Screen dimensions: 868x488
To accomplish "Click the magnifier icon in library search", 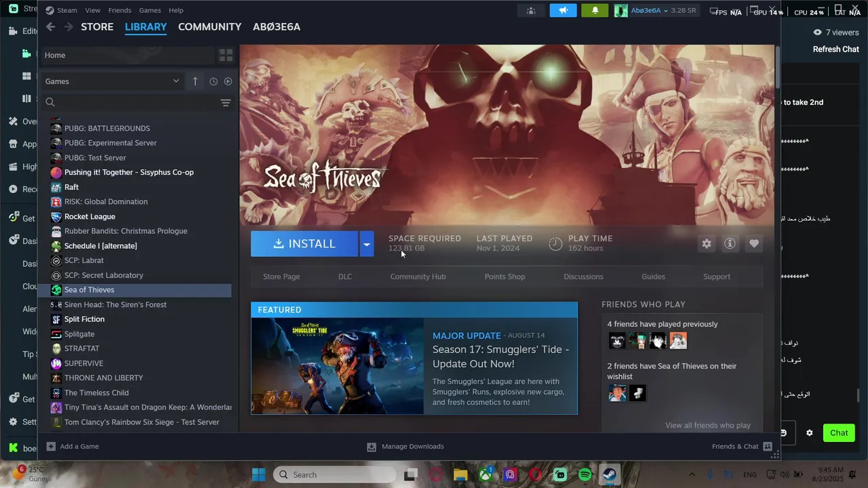I will tap(50, 102).
